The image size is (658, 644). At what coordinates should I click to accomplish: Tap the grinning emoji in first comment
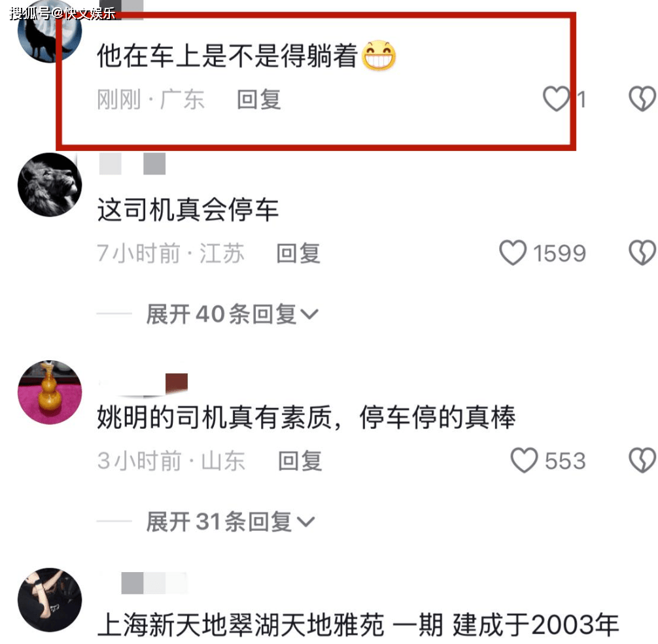pyautogui.click(x=379, y=56)
